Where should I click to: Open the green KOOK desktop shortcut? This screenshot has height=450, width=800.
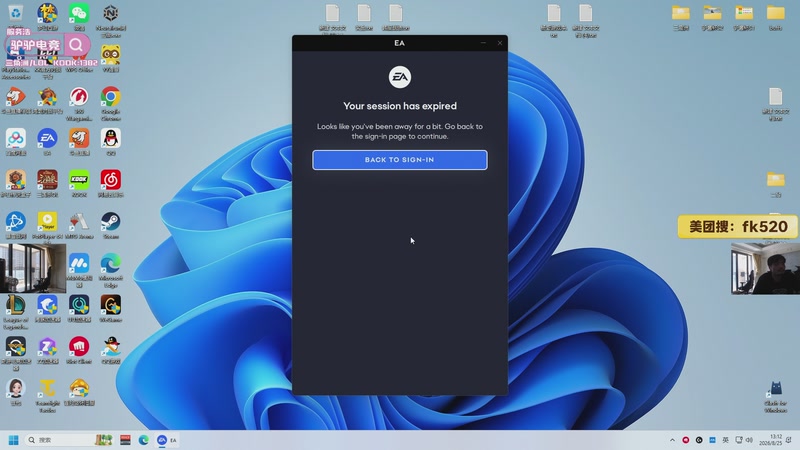79,180
